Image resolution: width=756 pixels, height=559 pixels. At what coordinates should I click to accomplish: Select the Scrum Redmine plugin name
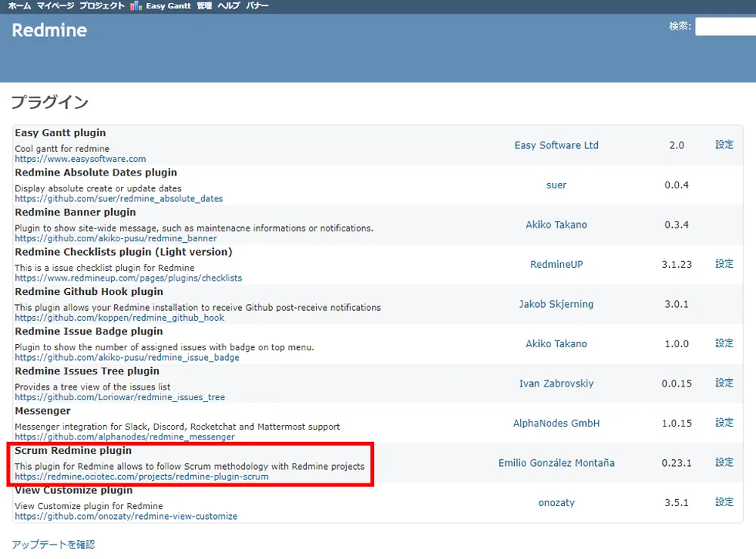coord(73,451)
